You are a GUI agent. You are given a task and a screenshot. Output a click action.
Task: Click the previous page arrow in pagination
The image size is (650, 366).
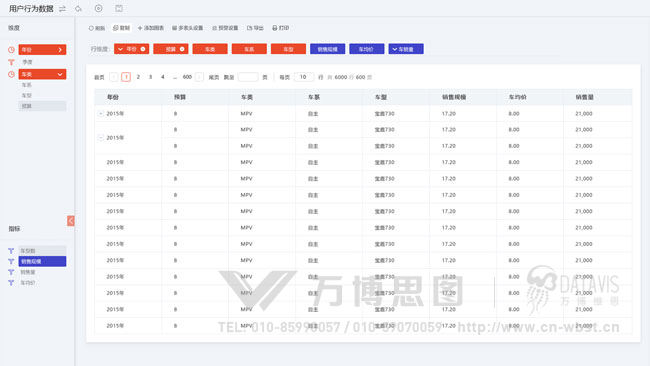pos(114,77)
